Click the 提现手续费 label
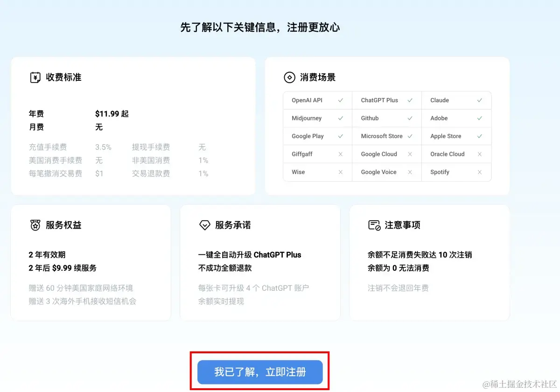The image size is (560, 392). pos(151,147)
